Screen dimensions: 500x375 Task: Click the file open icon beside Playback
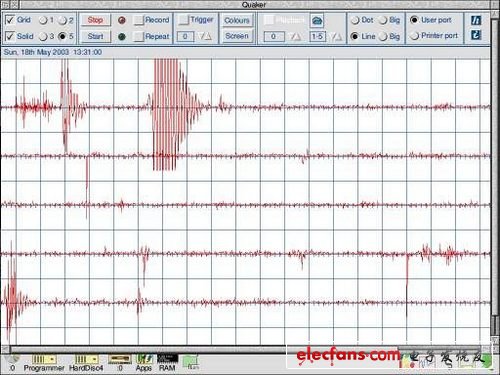[x=317, y=21]
